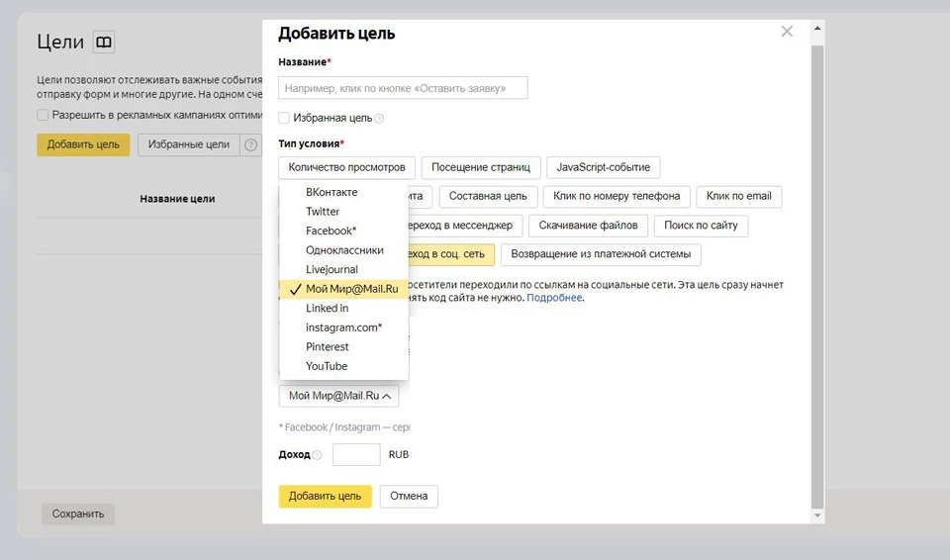
Task: Click the Сохранить button
Action: pyautogui.click(x=78, y=513)
